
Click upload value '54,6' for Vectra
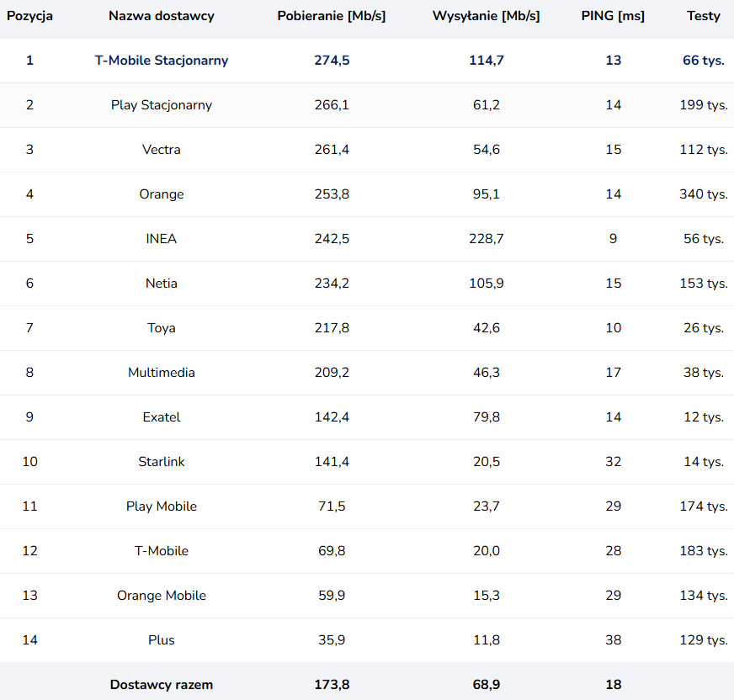click(487, 150)
